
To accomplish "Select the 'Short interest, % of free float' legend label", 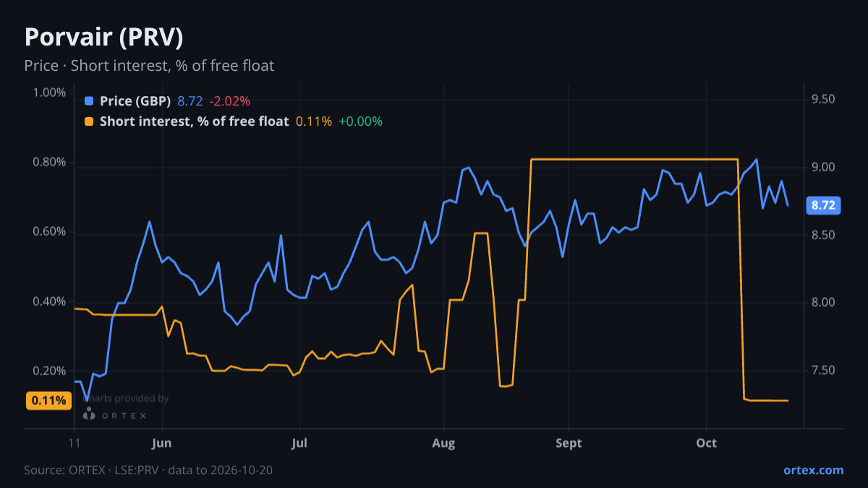I will point(194,121).
